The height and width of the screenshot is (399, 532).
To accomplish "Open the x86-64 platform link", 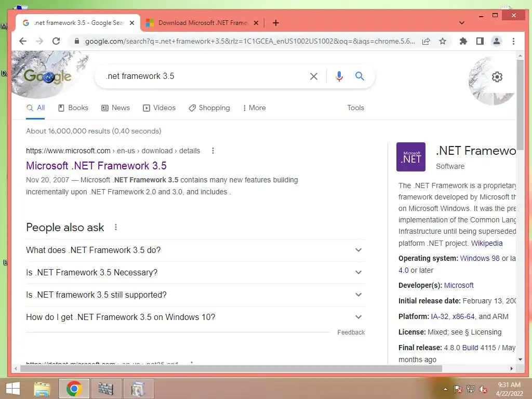I will 463,316.
